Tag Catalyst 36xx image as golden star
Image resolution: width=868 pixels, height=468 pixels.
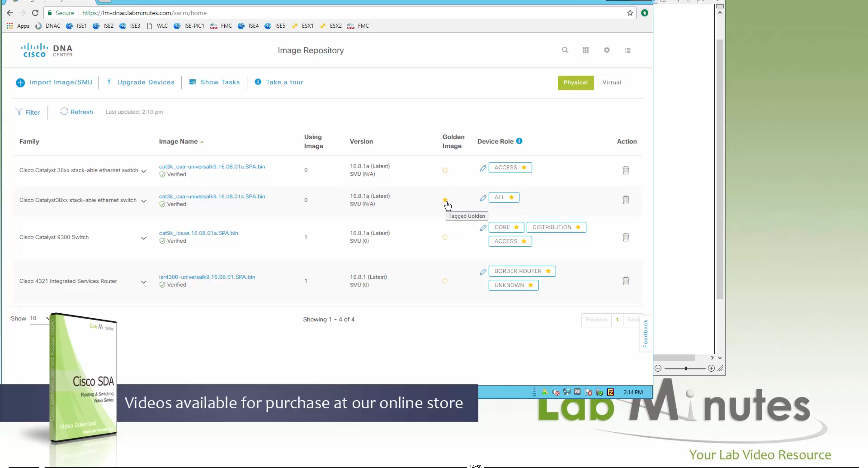click(x=445, y=170)
